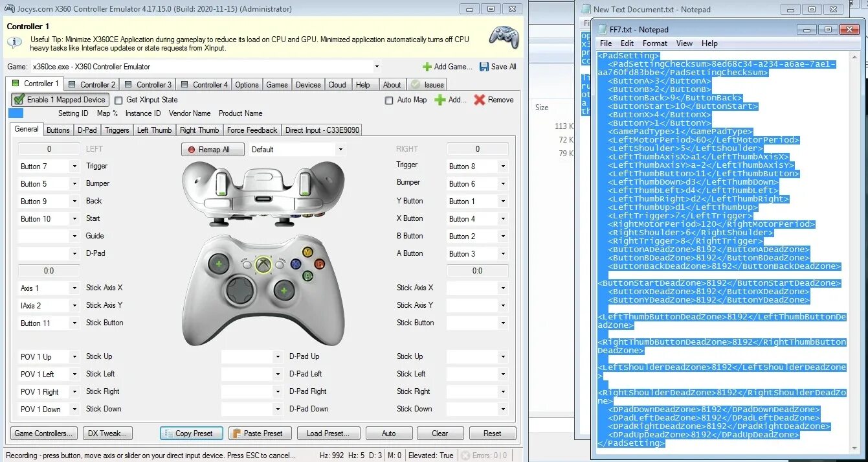This screenshot has width=868, height=462.
Task: Click the green Y button on controller image
Action: pos(308,251)
